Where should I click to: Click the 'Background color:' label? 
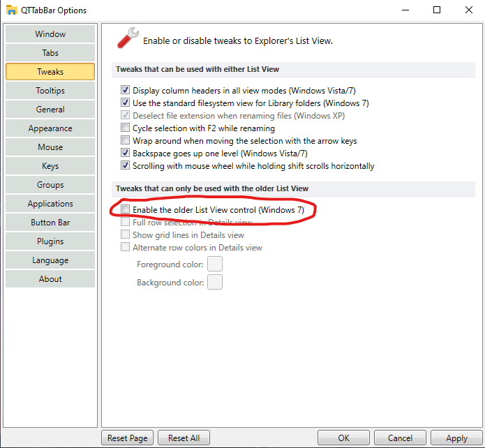(170, 283)
